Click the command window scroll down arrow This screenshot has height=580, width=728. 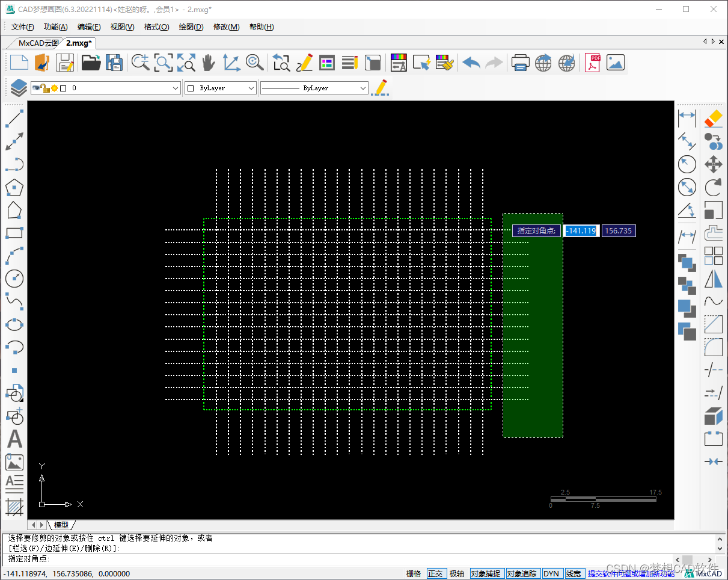[x=721, y=548]
